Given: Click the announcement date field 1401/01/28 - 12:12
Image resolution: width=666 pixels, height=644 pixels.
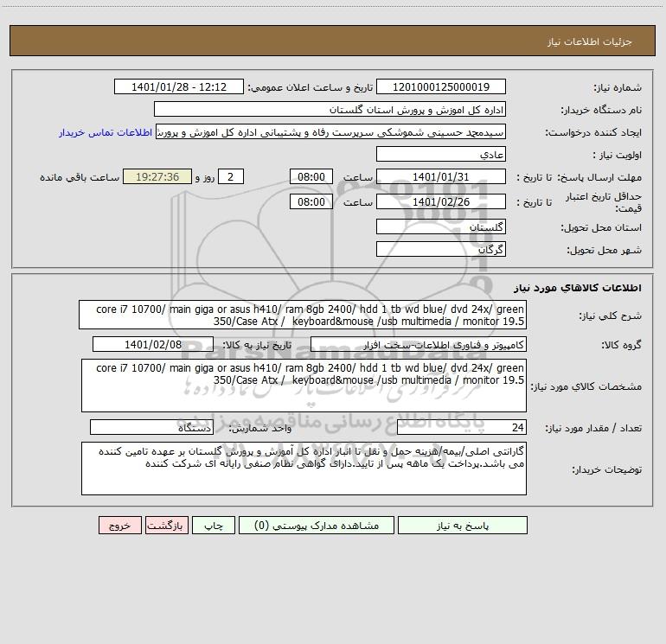Looking at the screenshot, I should click(x=179, y=86).
